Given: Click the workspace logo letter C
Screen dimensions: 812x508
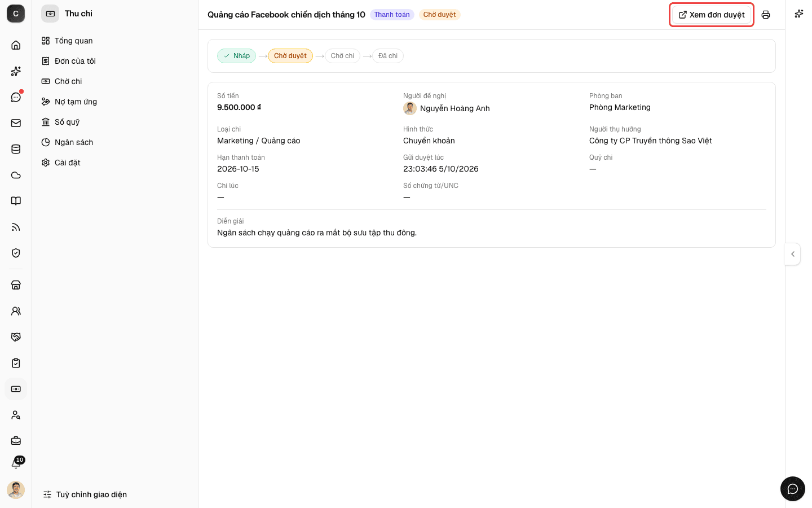Looking at the screenshot, I should [16, 14].
